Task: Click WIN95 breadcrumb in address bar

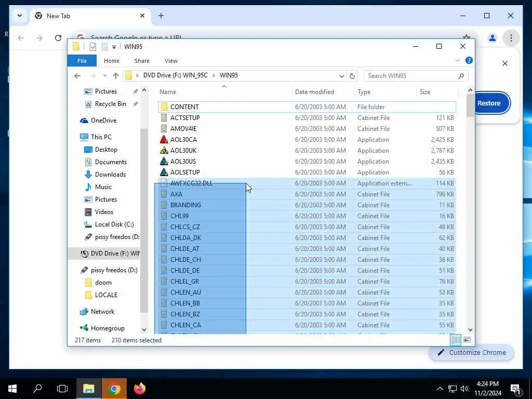Action: coord(229,75)
